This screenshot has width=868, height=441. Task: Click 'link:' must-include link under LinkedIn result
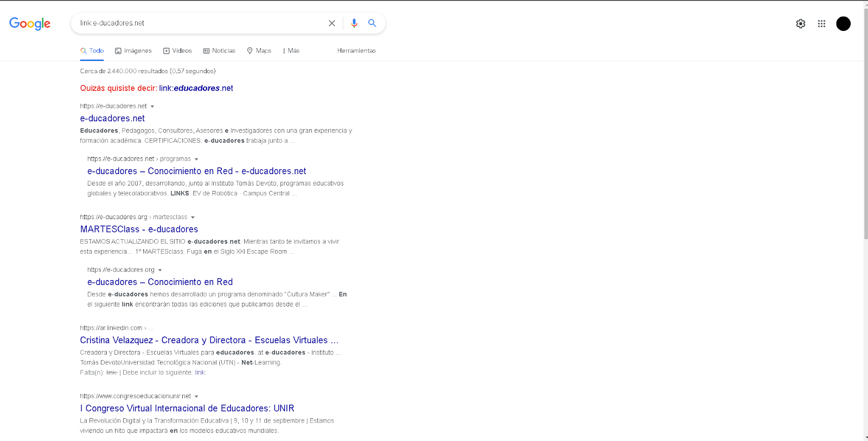click(x=200, y=373)
